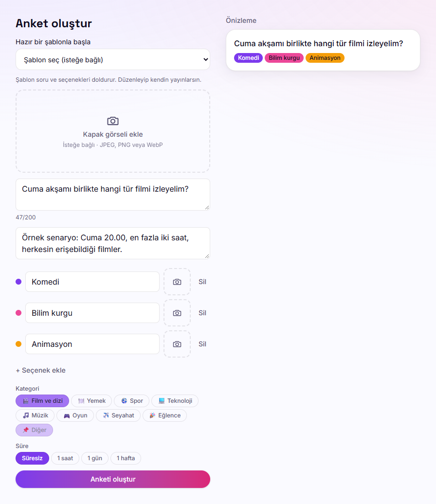Focus the poll question text field
436x504 pixels.
click(113, 195)
